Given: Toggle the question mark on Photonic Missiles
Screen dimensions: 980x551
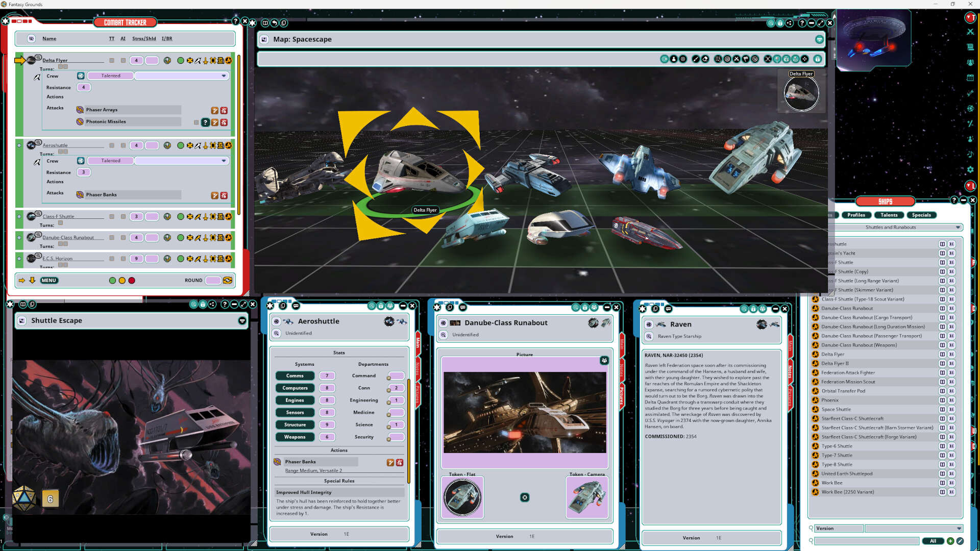Looking at the screenshot, I should [x=205, y=122].
